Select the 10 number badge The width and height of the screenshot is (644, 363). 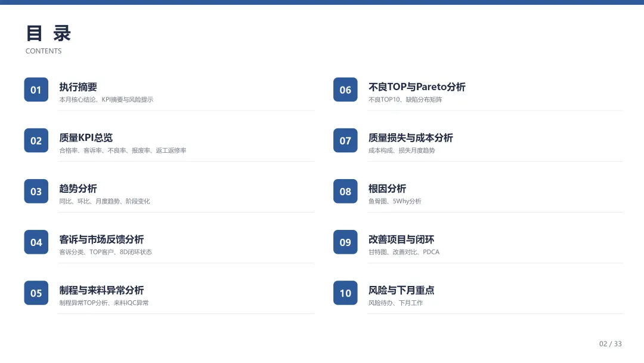pyautogui.click(x=345, y=293)
